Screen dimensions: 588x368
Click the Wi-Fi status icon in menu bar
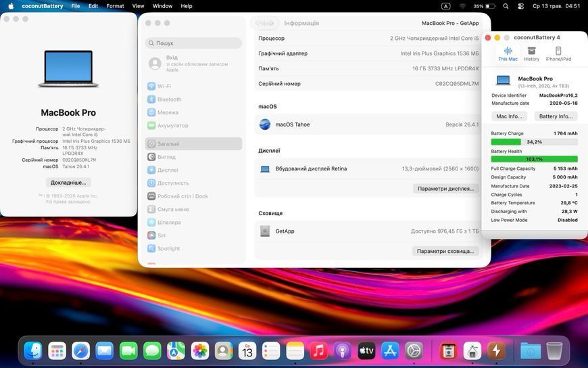point(463,6)
